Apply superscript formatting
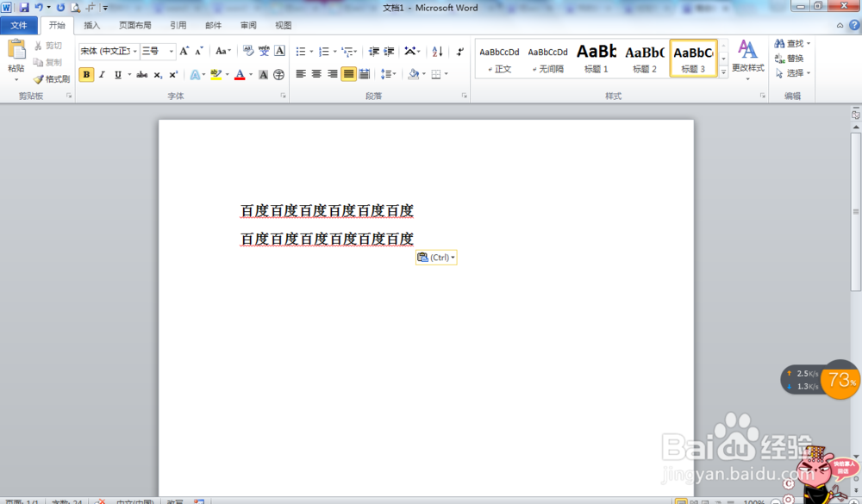 point(173,75)
